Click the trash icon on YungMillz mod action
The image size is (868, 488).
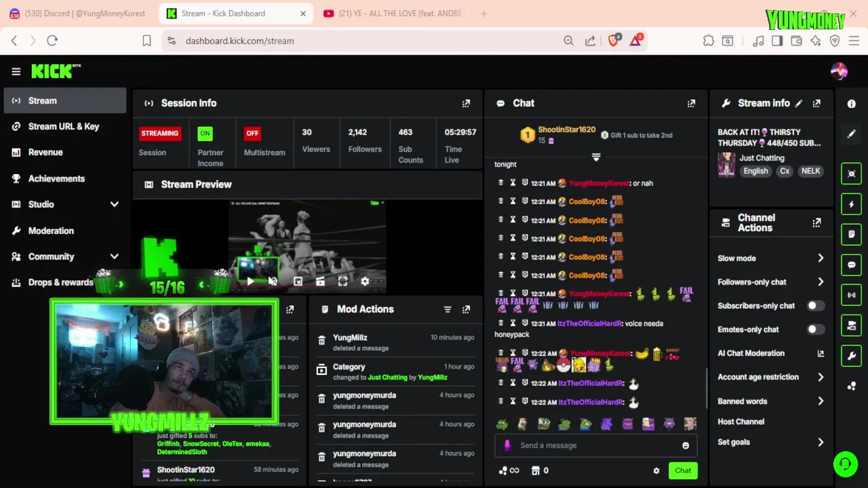322,341
